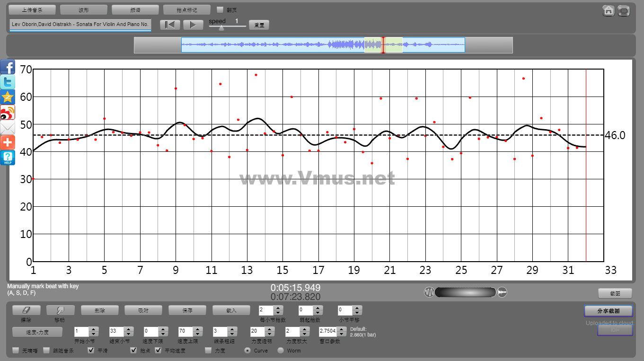Viewport: 644px width, 361px height.
Task: Enable the 翻页 page-turn checkbox
Action: pos(220,9)
